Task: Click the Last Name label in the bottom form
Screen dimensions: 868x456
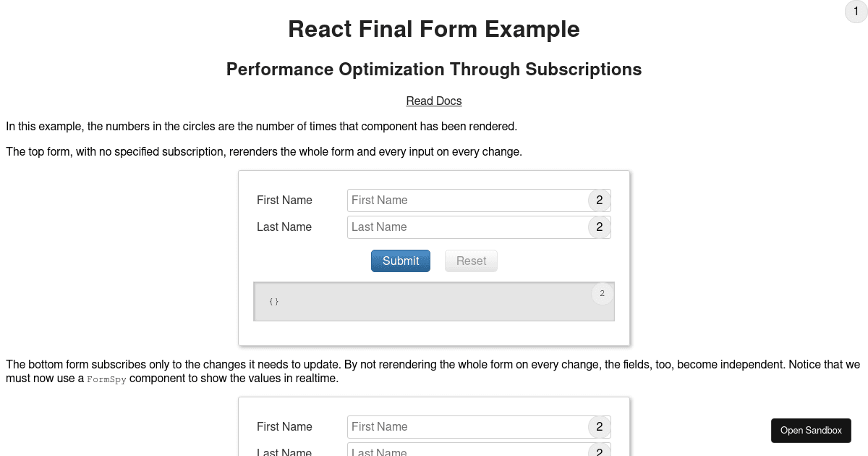Action: click(x=284, y=452)
